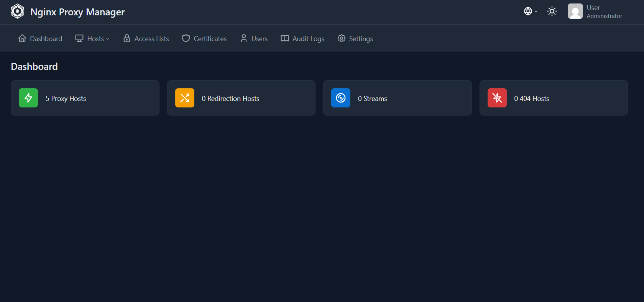Click the green lightning bolt icon
Image resolution: width=644 pixels, height=302 pixels.
28,98
